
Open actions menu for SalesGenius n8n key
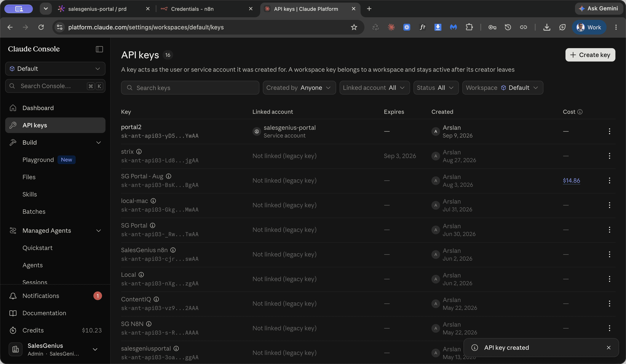coord(609,254)
